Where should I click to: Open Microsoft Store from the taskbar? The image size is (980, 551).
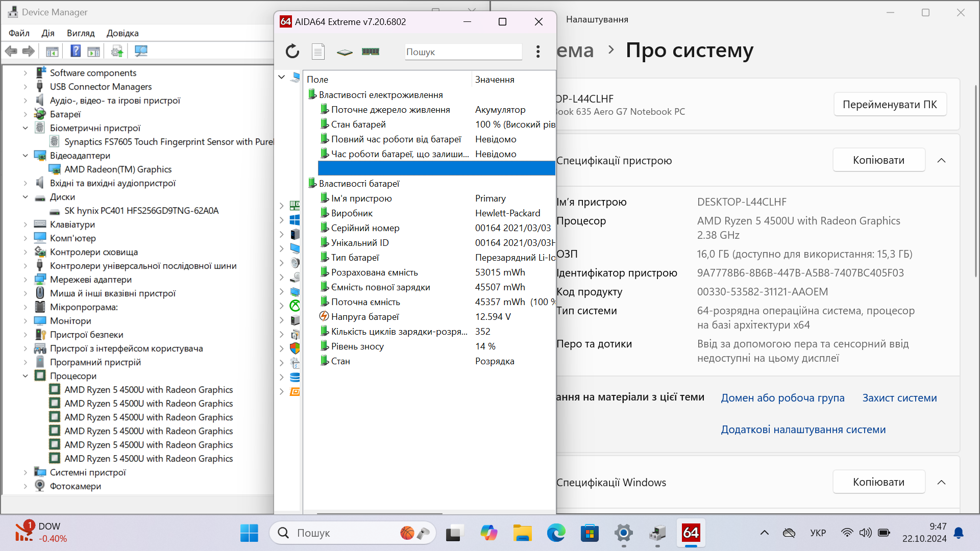click(590, 533)
